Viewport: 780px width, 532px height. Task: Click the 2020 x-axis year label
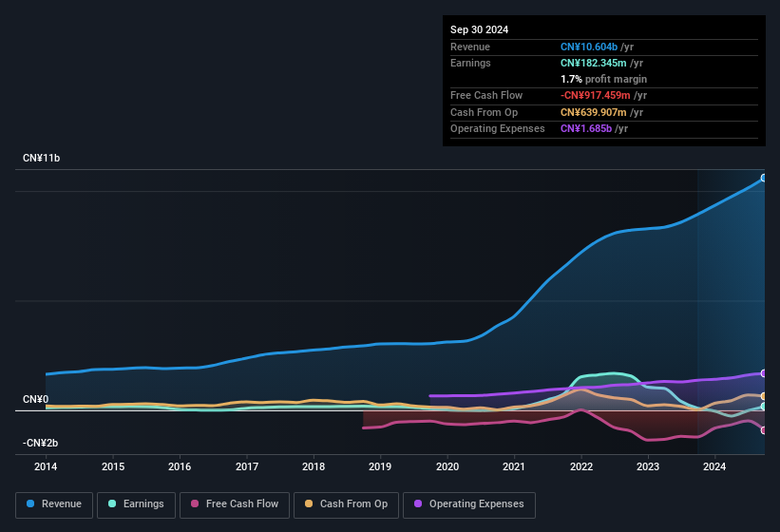447,466
